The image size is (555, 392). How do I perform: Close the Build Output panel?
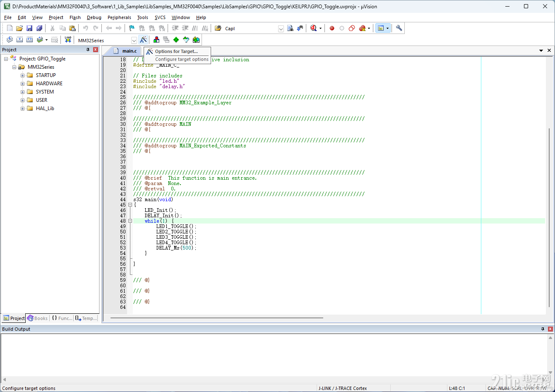(550, 329)
